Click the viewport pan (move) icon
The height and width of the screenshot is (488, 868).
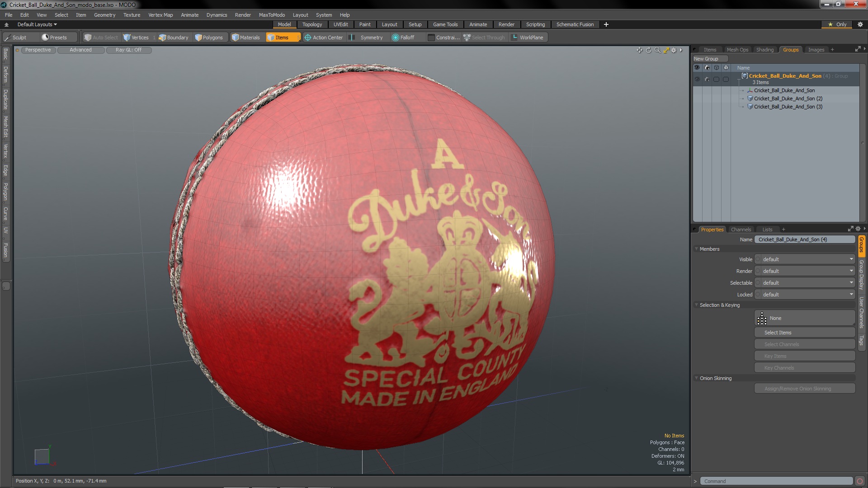639,50
